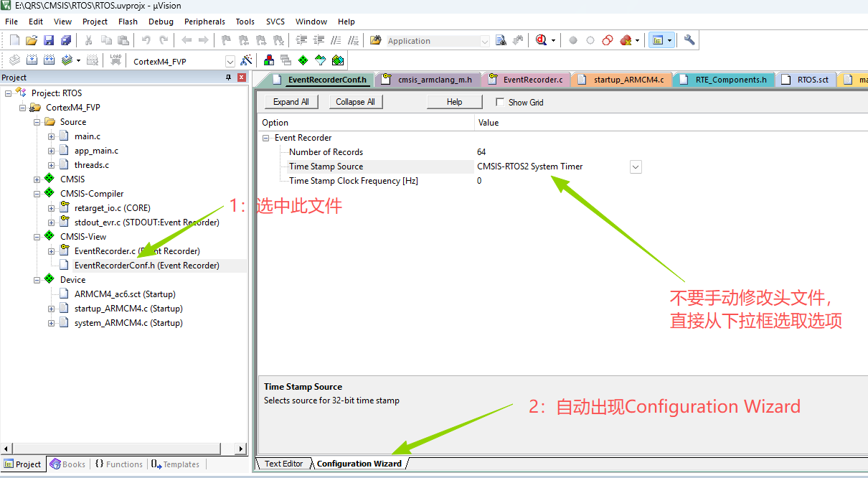This screenshot has width=868, height=478.
Task: Create a new file via toolbar
Action: (14, 41)
